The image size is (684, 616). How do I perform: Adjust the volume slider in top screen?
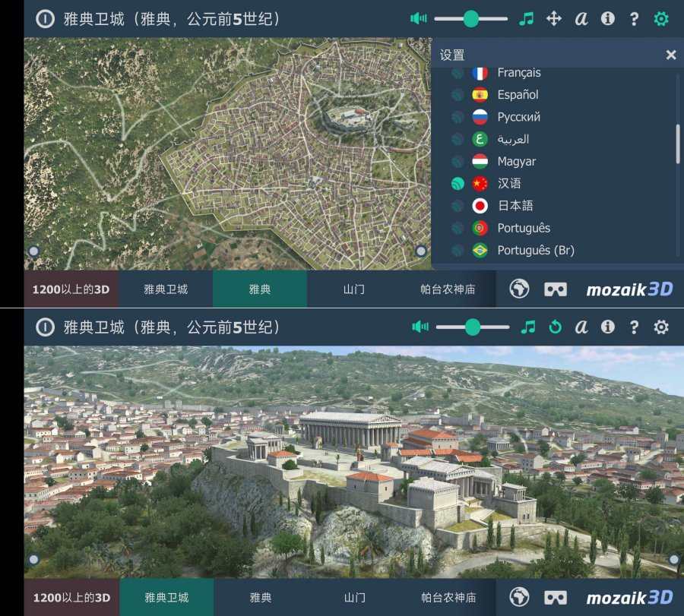pyautogui.click(x=470, y=19)
